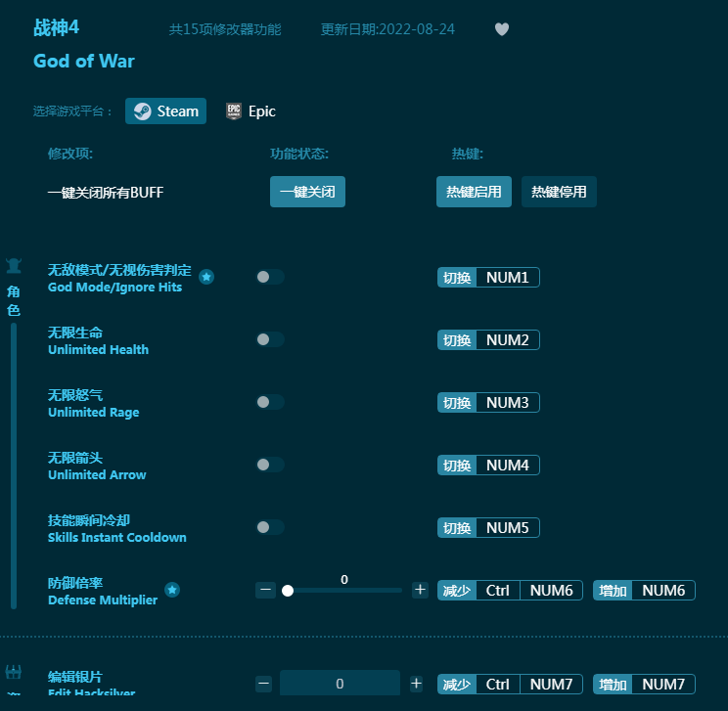Click the heart favorite icon
The height and width of the screenshot is (711, 728).
(501, 29)
